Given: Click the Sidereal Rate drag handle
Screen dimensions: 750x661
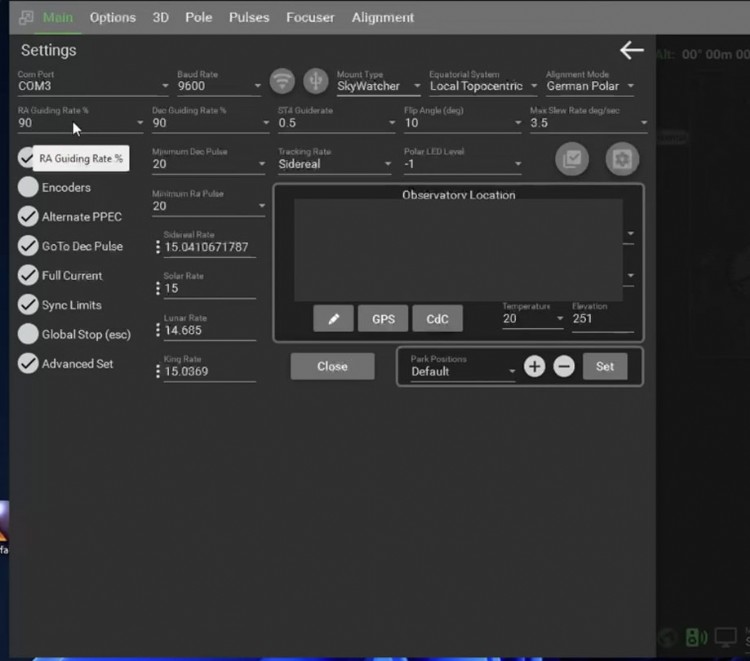Looking at the screenshot, I should [x=158, y=247].
